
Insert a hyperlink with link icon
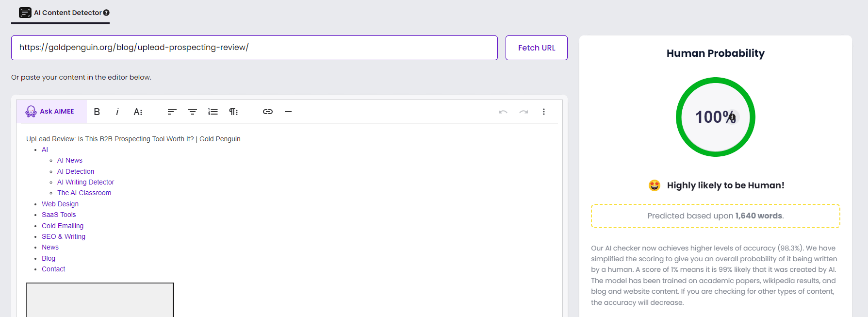[268, 112]
